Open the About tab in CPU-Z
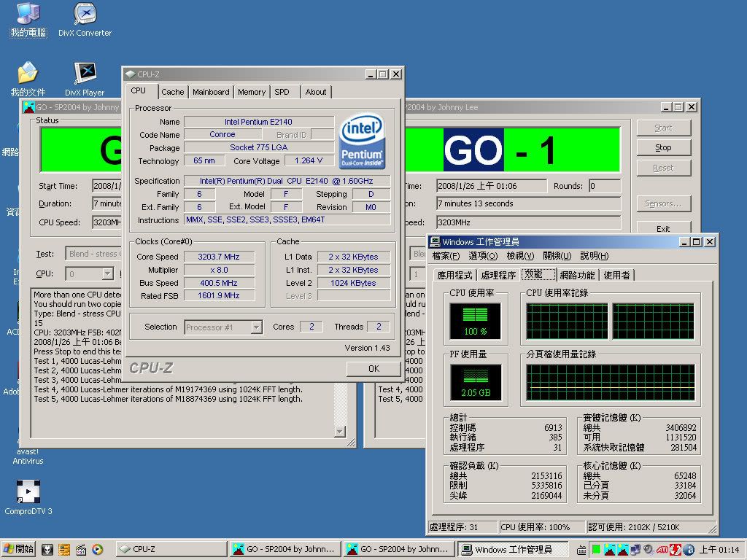Image resolution: width=747 pixels, height=560 pixels. [316, 92]
